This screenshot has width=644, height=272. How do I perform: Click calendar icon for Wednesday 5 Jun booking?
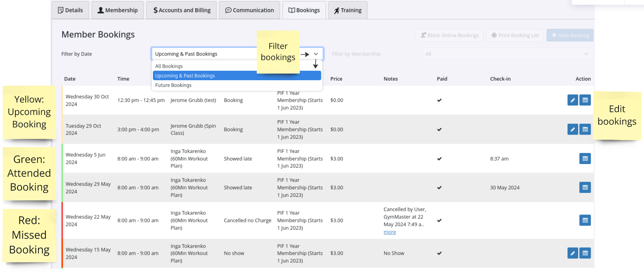pyautogui.click(x=585, y=159)
